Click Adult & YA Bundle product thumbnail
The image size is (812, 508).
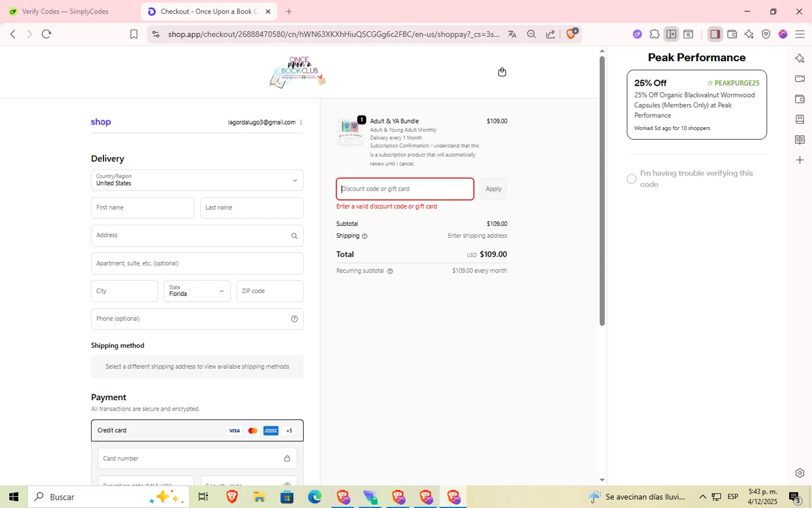coord(350,131)
